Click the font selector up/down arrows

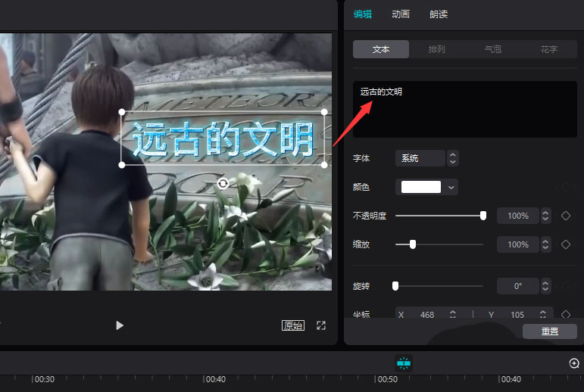coord(452,158)
